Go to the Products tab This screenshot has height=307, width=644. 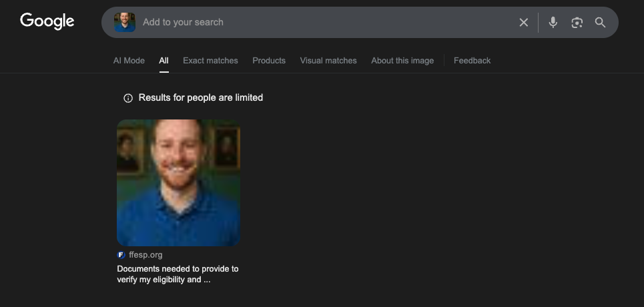tap(269, 61)
